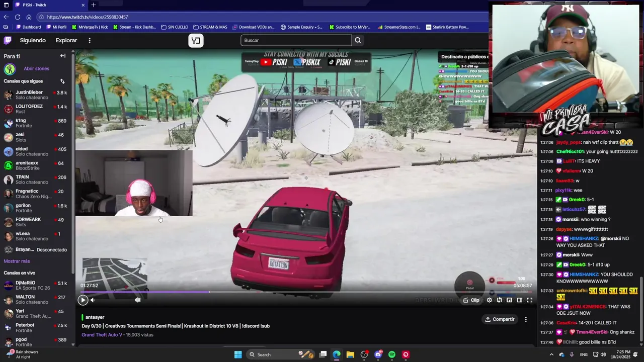This screenshot has width=644, height=362.
Task: Open Peterbot live channel
Action: click(x=36, y=328)
